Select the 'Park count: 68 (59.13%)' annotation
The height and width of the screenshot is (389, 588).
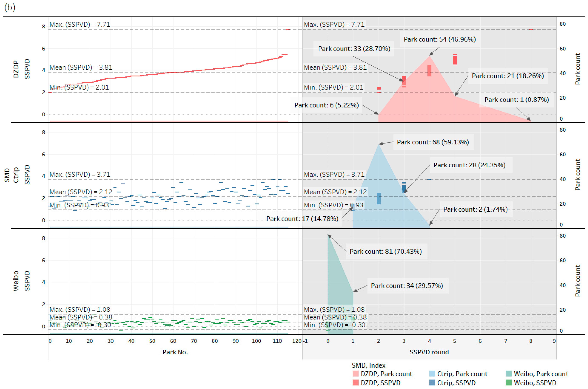tap(433, 142)
